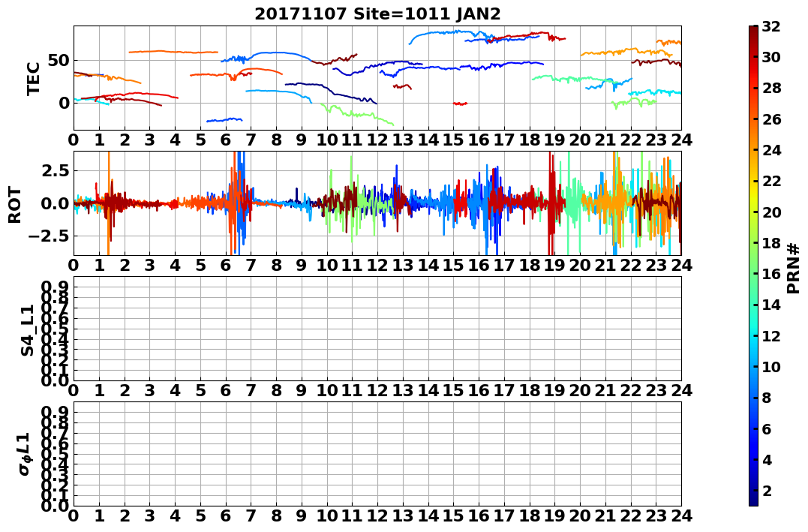The image size is (808, 532).
Task: Click hour '1' under the ROT plot
Action: point(99,265)
